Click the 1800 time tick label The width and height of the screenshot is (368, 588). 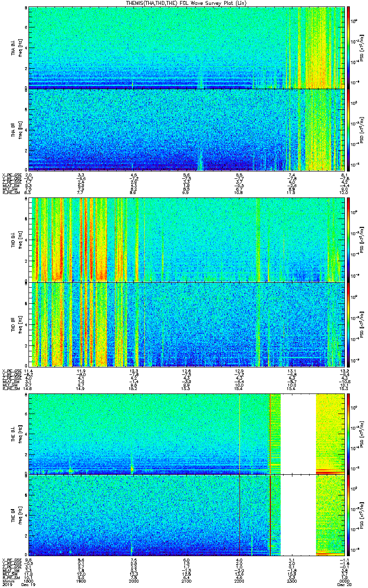(x=29, y=581)
